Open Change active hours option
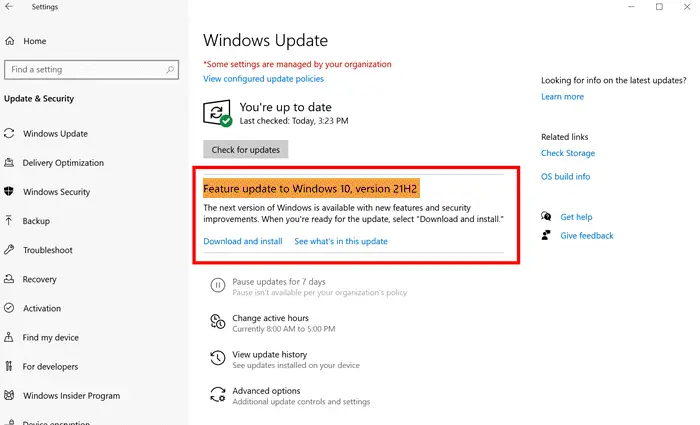700x425 pixels. coord(270,318)
